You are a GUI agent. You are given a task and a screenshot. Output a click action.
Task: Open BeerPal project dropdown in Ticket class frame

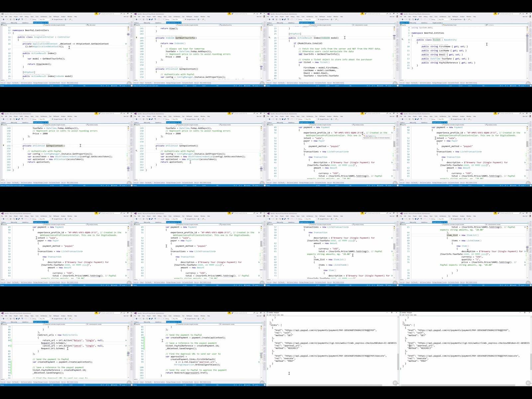coord(421,25)
